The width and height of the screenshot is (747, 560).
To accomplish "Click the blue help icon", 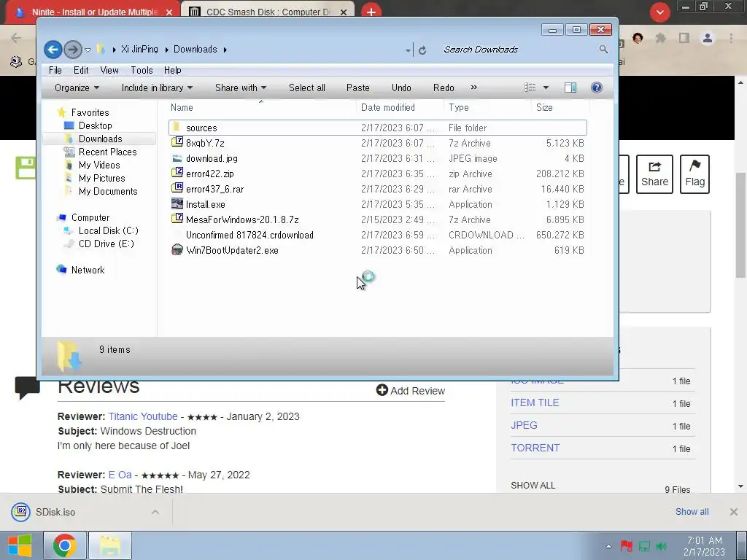I will (597, 87).
